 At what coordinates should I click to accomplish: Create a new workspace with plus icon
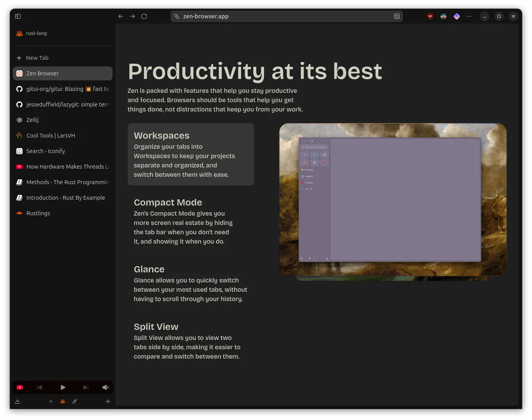[x=108, y=401]
